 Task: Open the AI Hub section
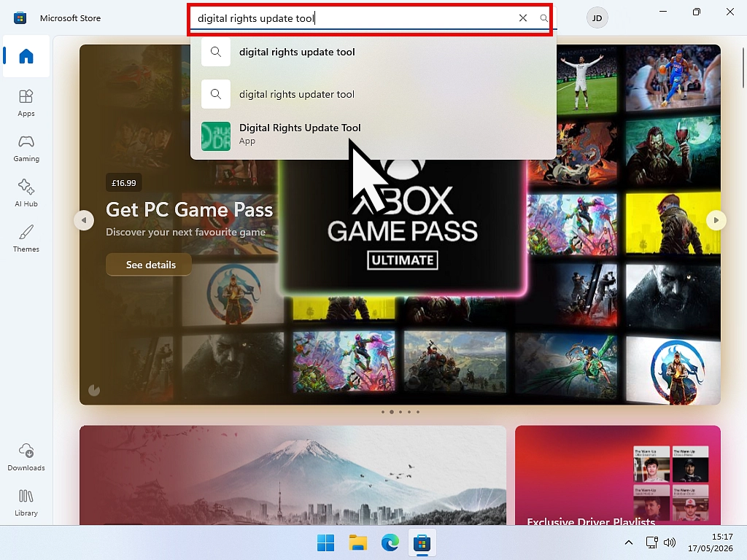[x=26, y=192]
